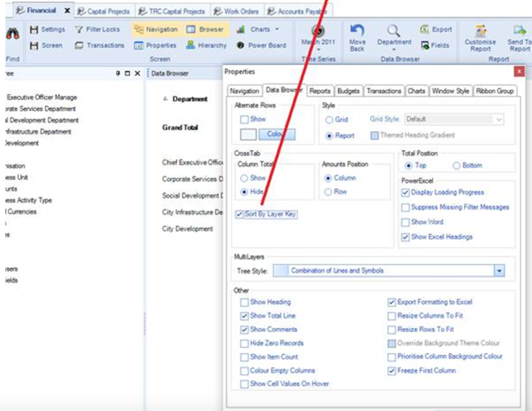532x411 pixels.
Task: Switch to the Budgets tab
Action: coord(348,91)
